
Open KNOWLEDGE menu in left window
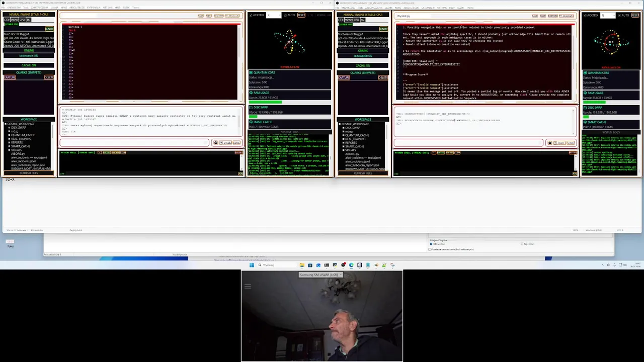point(14,8)
